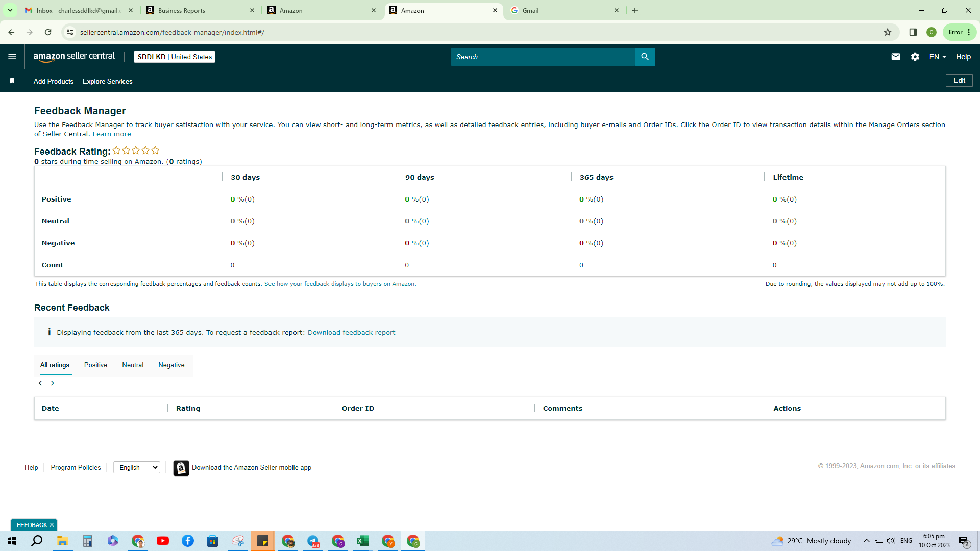Screen dimensions: 980x551
Task: View site information icon in address bar
Action: point(70,32)
